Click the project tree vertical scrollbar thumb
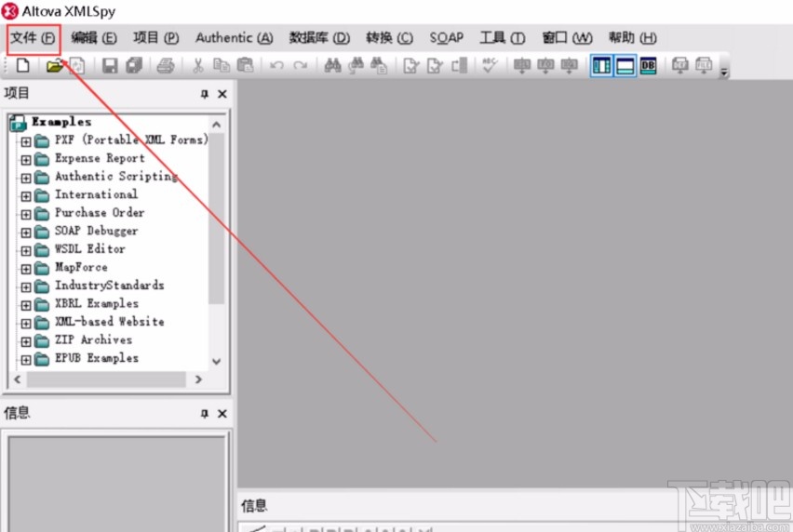 217,219
